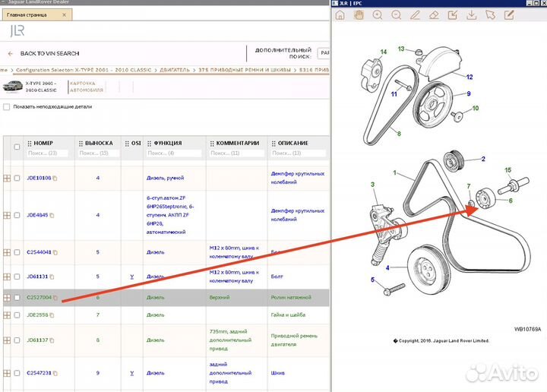Tick the checkbox for C2S27004

(x=17, y=298)
